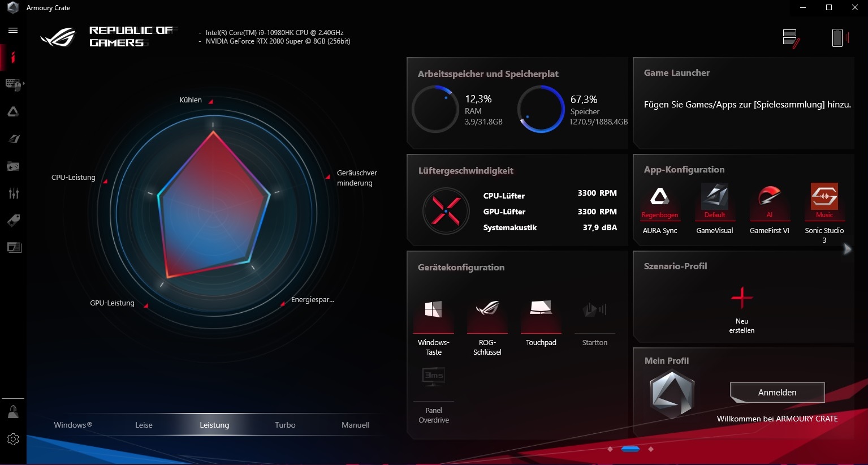Click the Game Launcher hint about Spielesammlung
The image size is (868, 465).
pos(748,105)
